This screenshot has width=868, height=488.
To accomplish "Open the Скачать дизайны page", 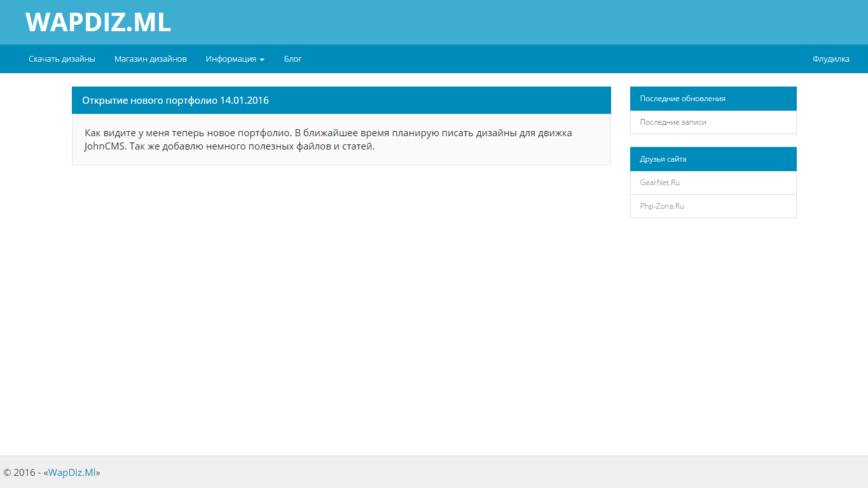I will click(x=62, y=59).
